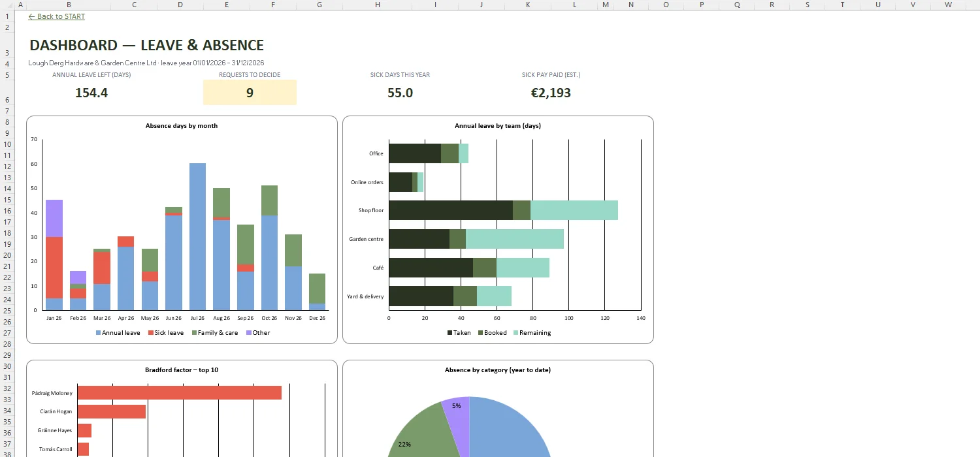The height and width of the screenshot is (457, 980).
Task: Select the SICK PAY PAID (EST.) label
Action: click(551, 75)
